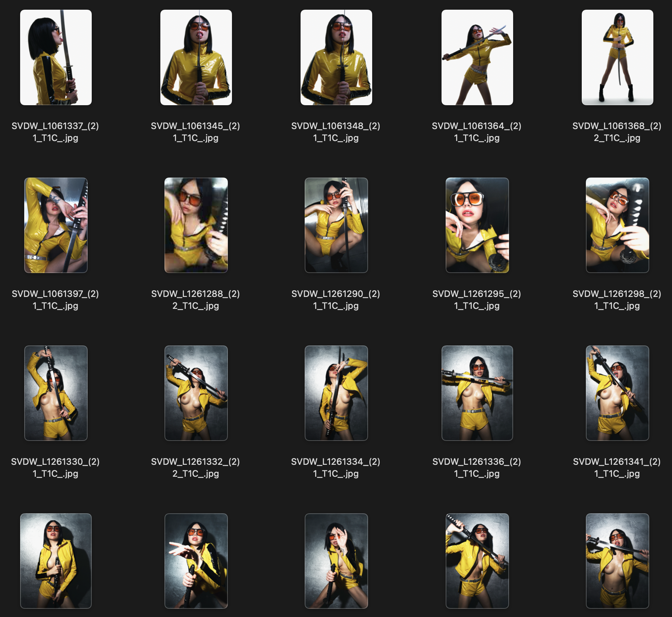Click the file name text SVDW_L1261288_(2)2_T1C_.jpg
This screenshot has height=617, width=672.
[x=195, y=300]
